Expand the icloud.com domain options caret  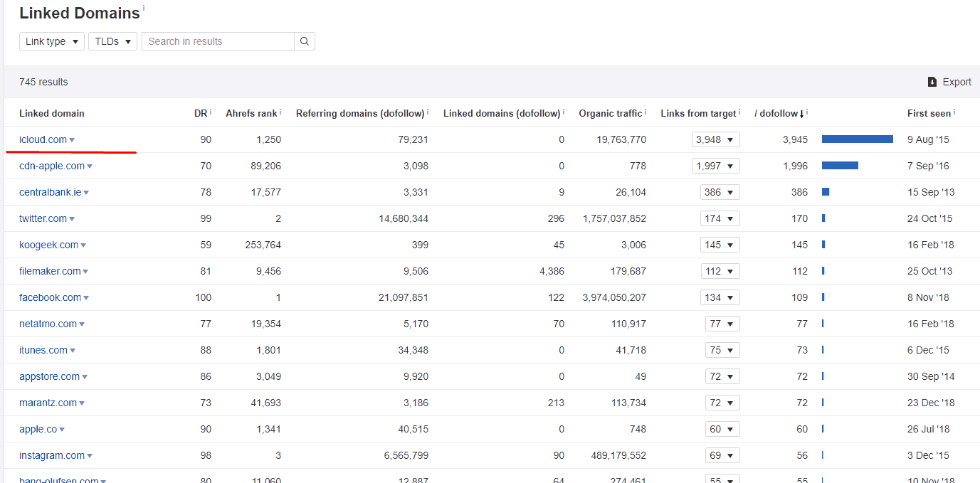71,139
